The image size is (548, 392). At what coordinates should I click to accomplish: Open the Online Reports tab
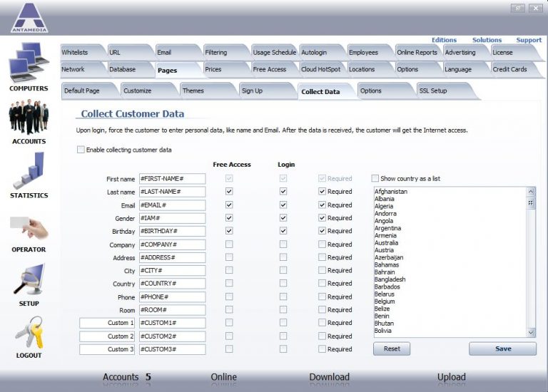417,52
